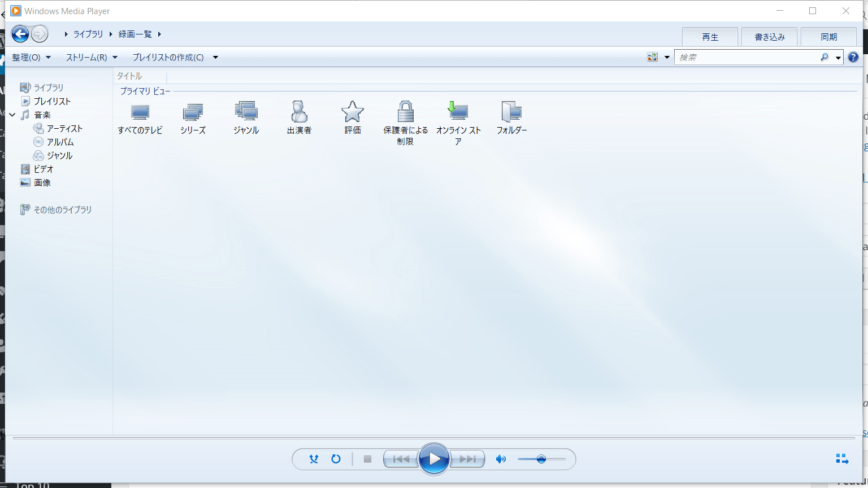Click プレイリストの作成(C)
Viewport: 868px width, 488px height.
coord(168,57)
